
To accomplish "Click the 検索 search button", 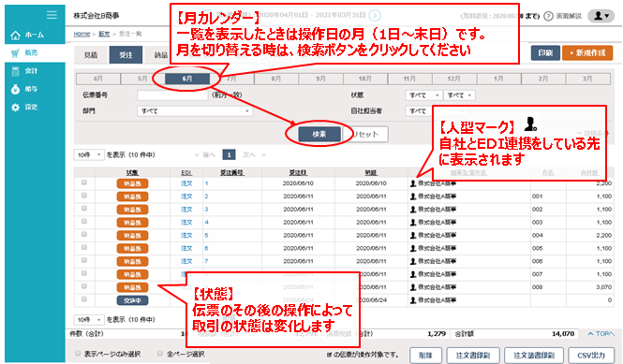I will click(319, 134).
